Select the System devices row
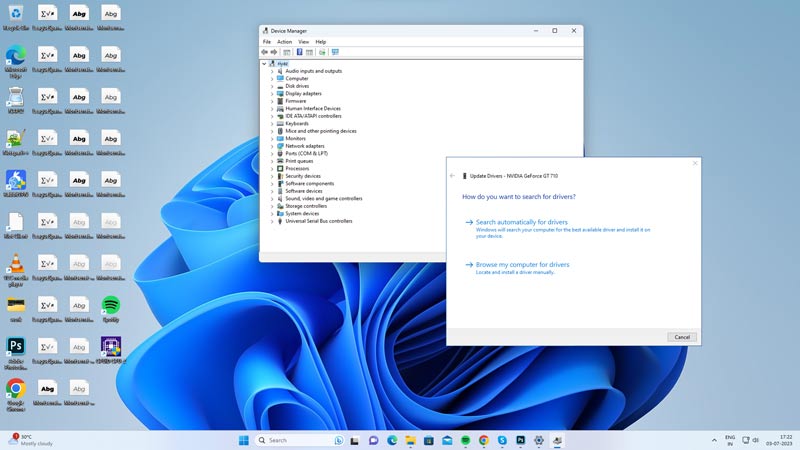 point(302,214)
